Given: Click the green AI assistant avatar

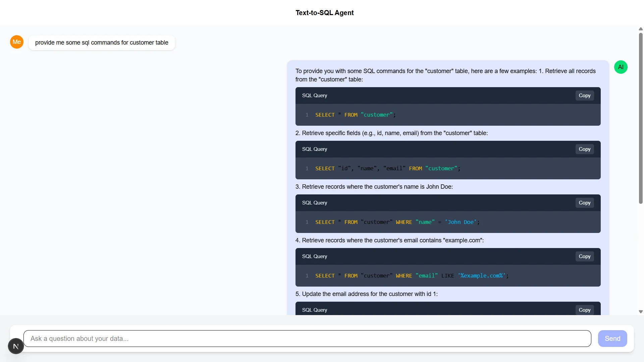Looking at the screenshot, I should (x=621, y=67).
